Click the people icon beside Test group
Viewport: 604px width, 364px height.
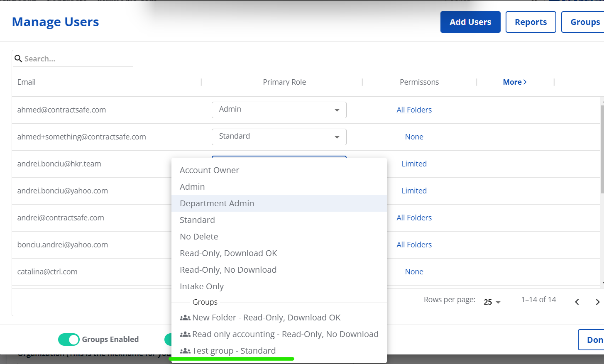point(185,350)
